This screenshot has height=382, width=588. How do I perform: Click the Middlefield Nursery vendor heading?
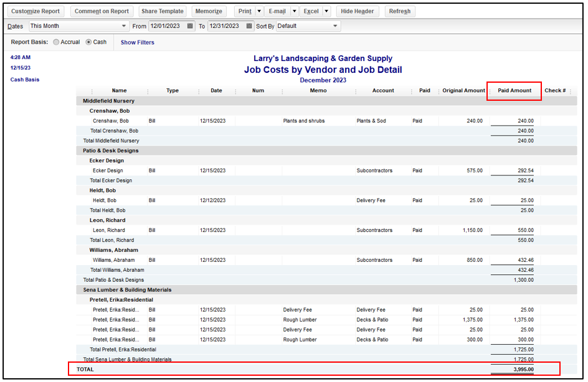(x=108, y=101)
